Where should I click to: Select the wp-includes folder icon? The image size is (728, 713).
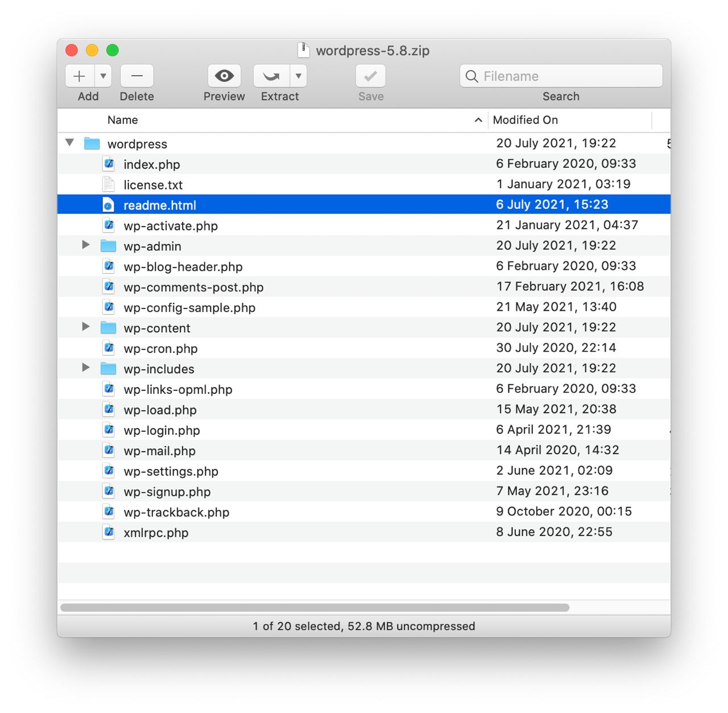click(108, 369)
